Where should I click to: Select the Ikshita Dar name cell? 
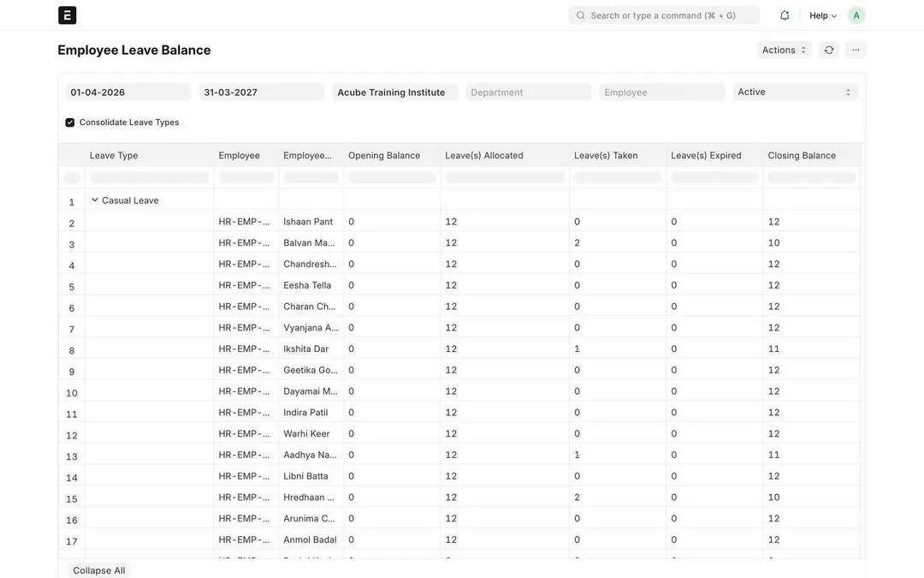(311, 349)
